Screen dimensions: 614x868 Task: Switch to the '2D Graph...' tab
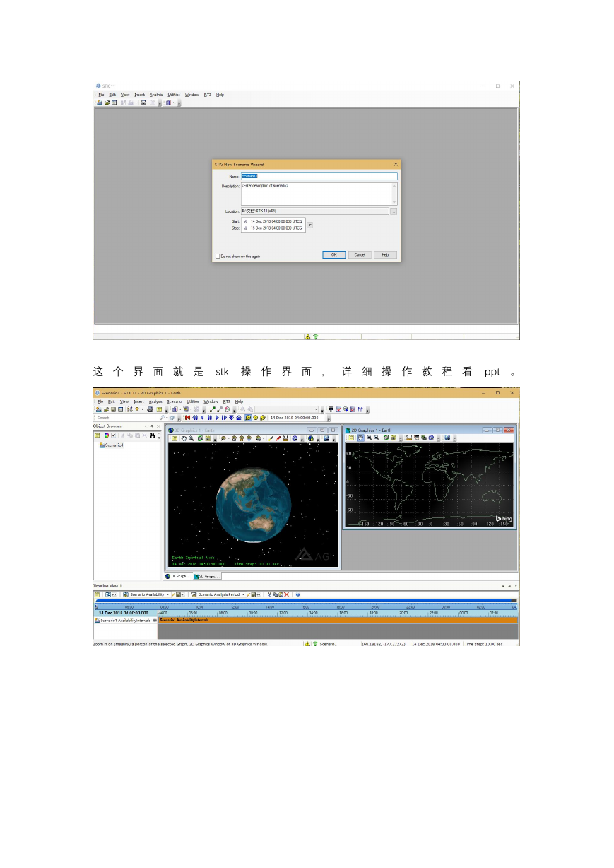click(206, 576)
